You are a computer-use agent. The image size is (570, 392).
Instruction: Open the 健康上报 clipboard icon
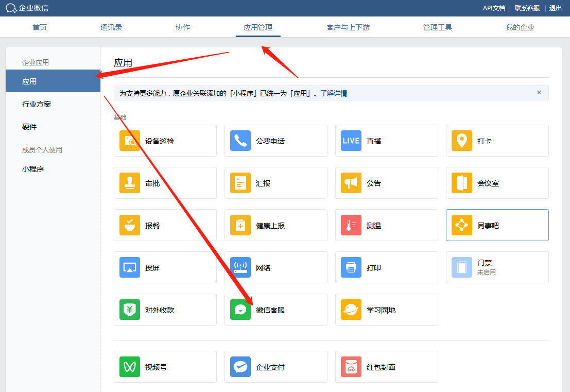240,225
